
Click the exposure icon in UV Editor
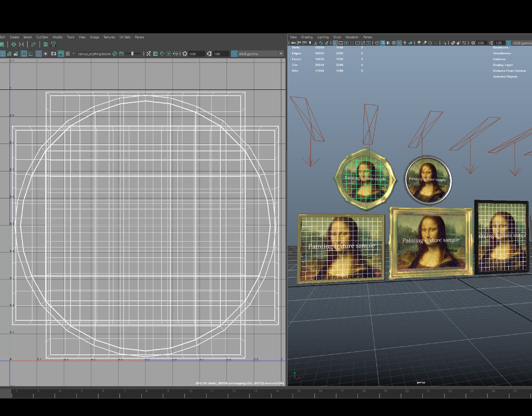185,54
